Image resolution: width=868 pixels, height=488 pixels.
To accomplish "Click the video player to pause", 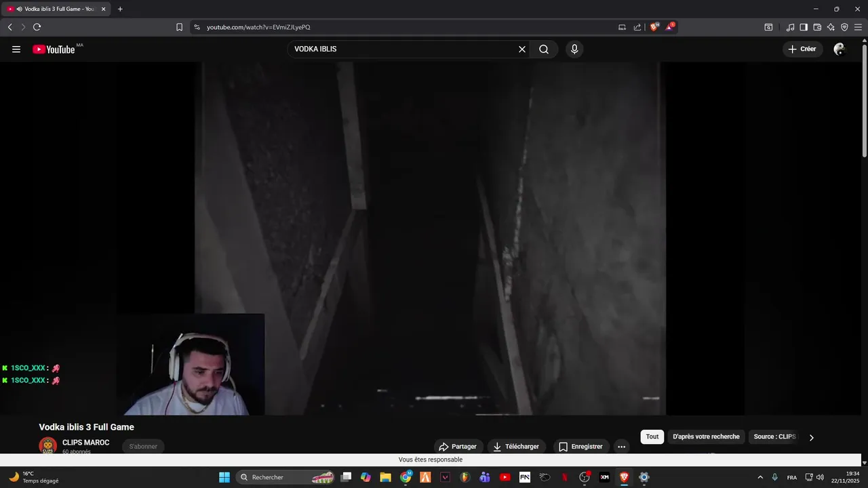I will click(x=431, y=239).
